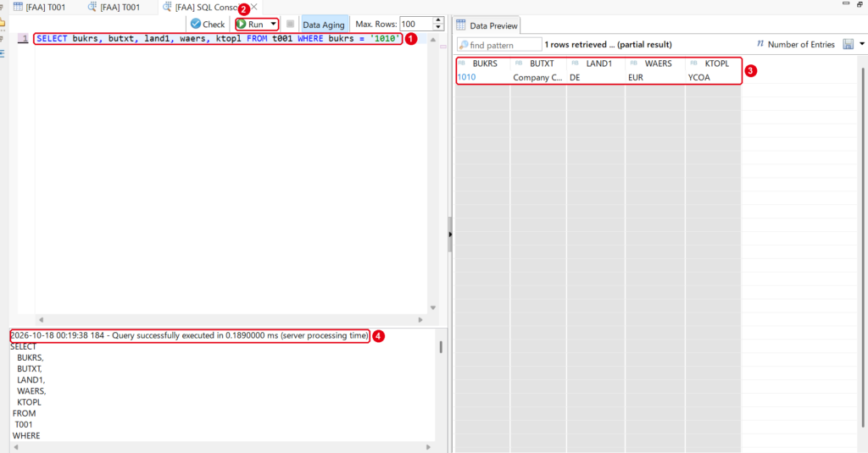Click the find pattern search field
This screenshot has width=868, height=453.
[499, 45]
